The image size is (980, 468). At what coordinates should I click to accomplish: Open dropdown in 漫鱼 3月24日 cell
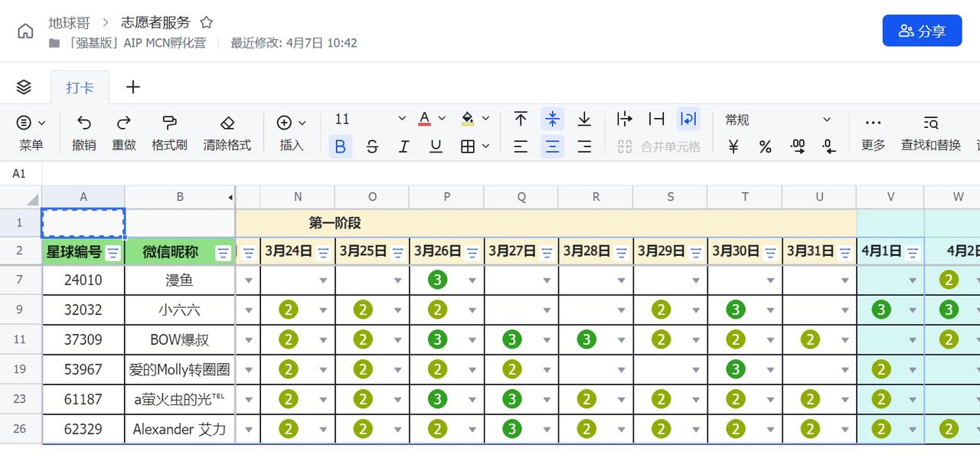(x=323, y=280)
